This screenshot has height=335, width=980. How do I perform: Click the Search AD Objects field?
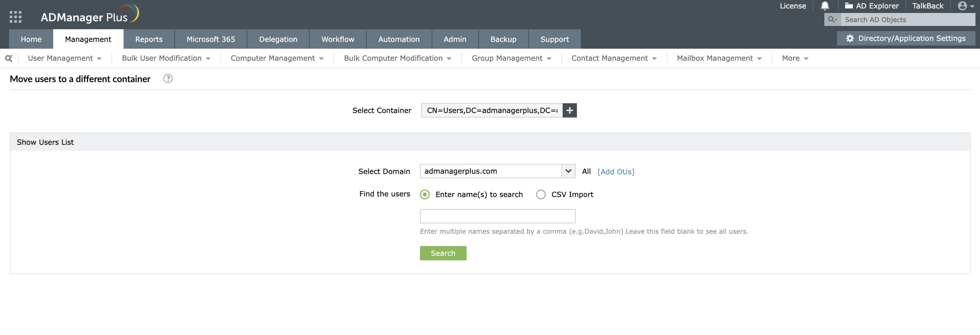coord(908,19)
